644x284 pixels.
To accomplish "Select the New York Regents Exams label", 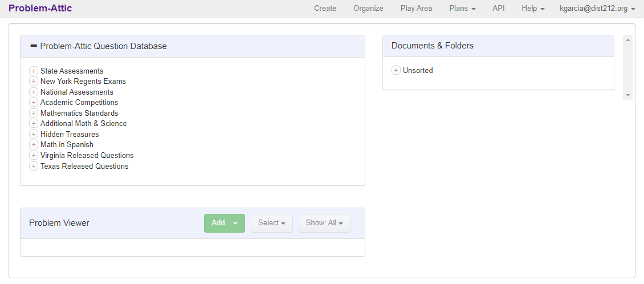I will [x=83, y=82].
